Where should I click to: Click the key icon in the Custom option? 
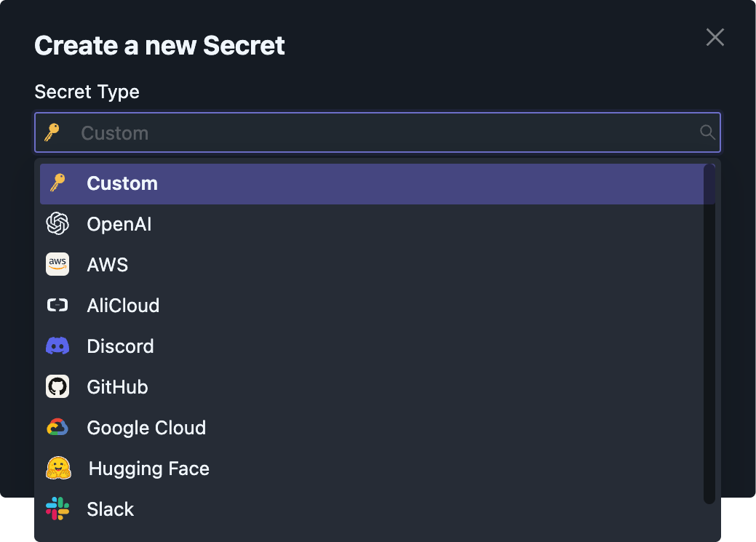(x=57, y=183)
